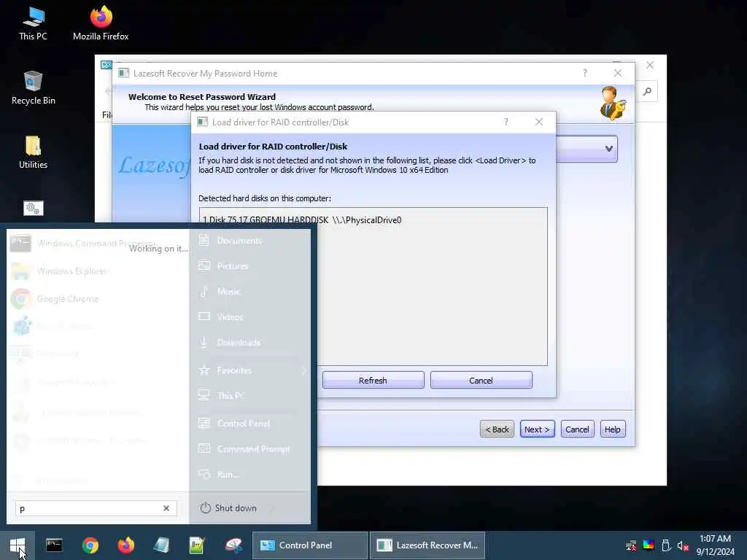Click Cancel in Load driver dialog
Viewport: 747px width, 560px height.
481,381
